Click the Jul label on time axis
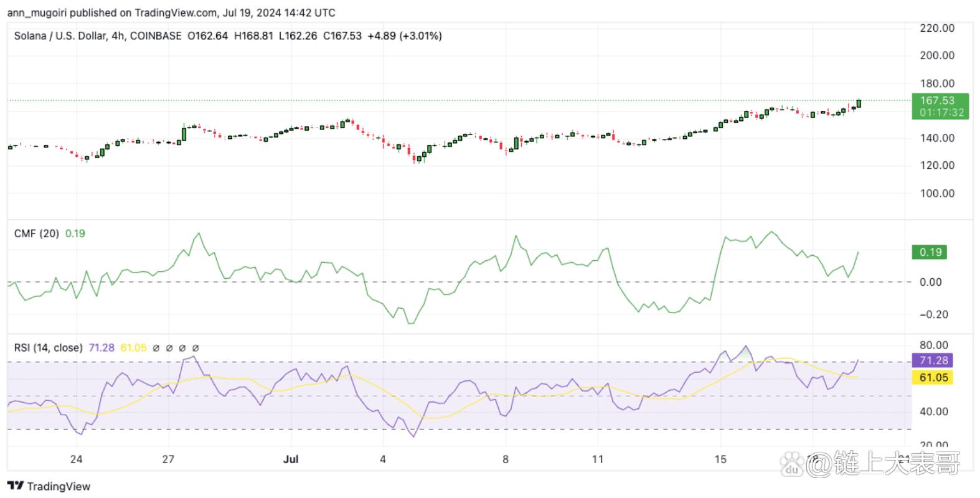The image size is (980, 498). [291, 459]
